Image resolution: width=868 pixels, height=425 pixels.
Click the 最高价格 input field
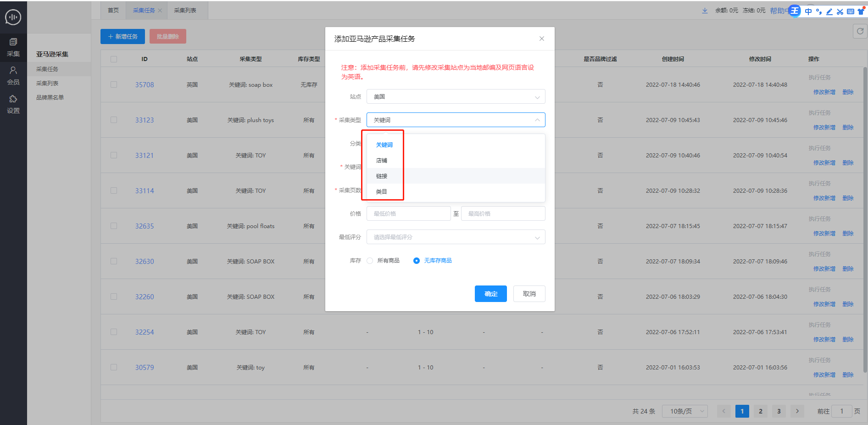coord(503,213)
